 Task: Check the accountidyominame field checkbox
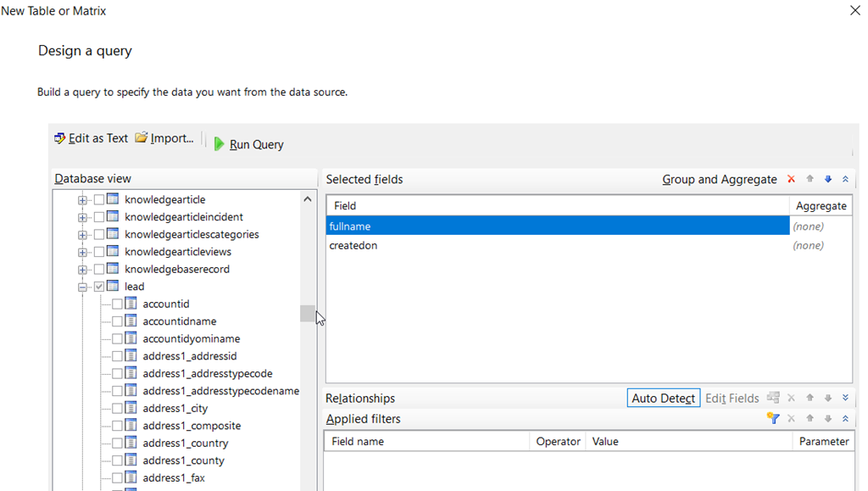click(x=117, y=338)
